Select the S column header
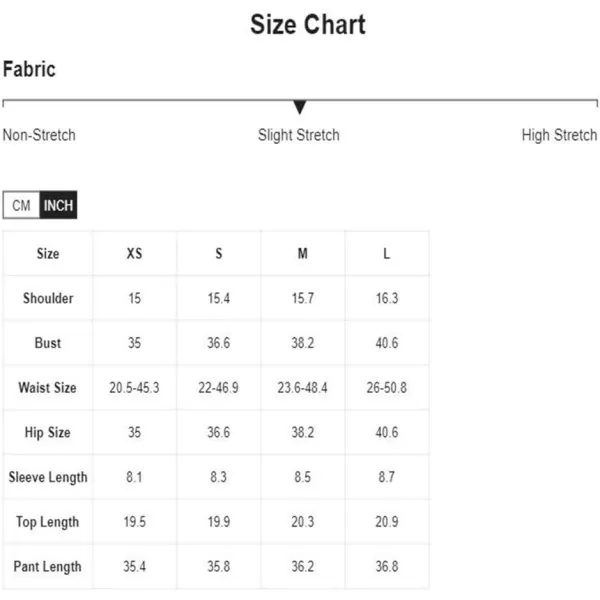 (x=218, y=253)
